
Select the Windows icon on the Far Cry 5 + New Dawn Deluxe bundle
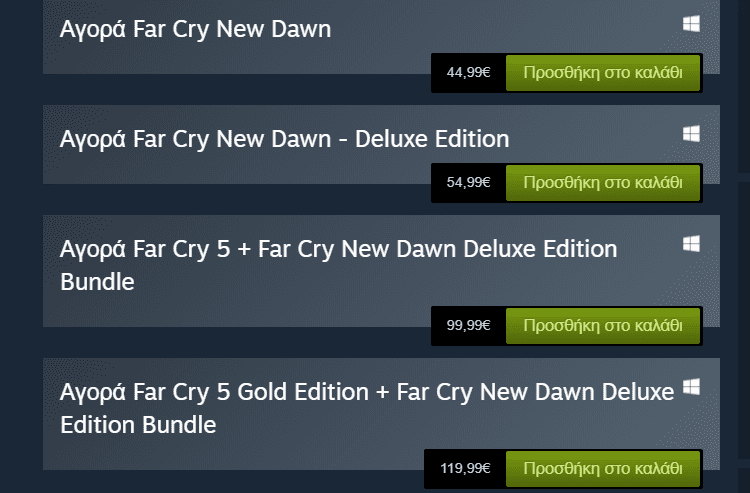click(x=691, y=244)
